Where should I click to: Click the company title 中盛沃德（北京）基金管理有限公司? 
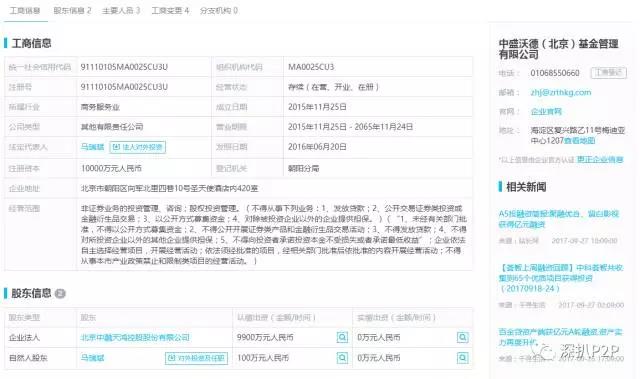[x=559, y=49]
